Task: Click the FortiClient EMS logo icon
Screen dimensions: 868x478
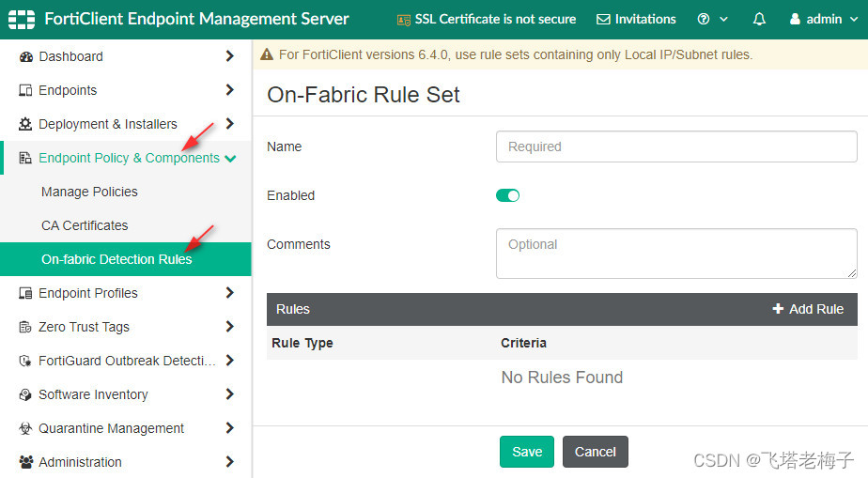Action: (x=22, y=20)
